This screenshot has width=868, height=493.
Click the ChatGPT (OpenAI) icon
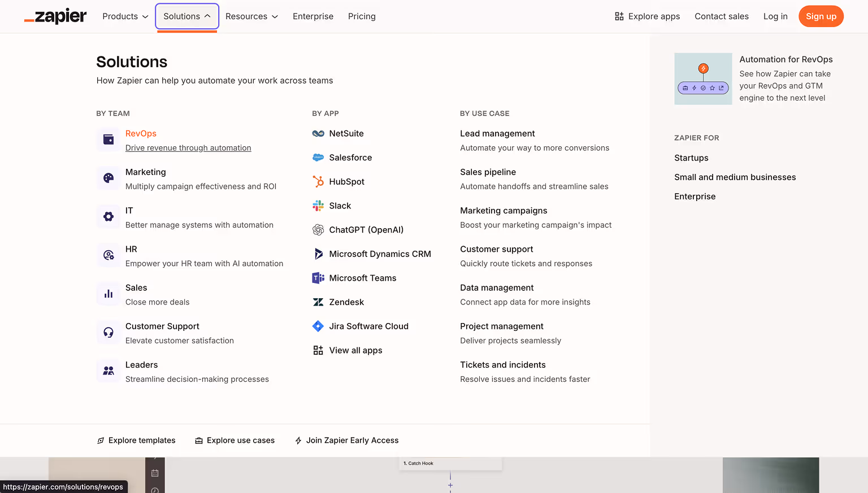pos(319,230)
